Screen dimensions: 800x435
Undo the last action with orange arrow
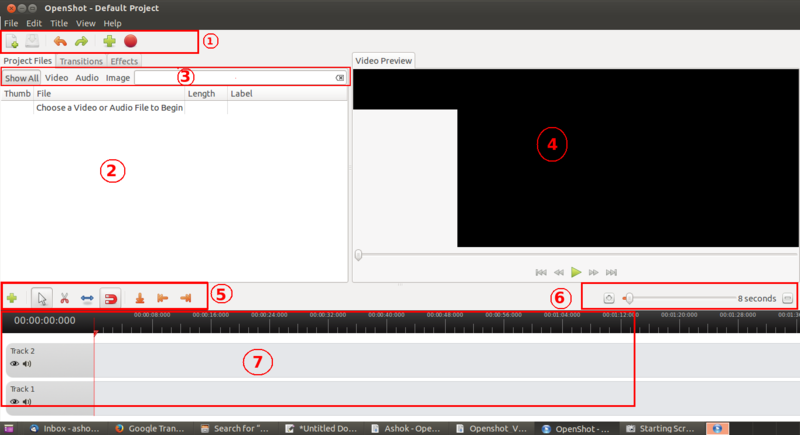tap(60, 41)
